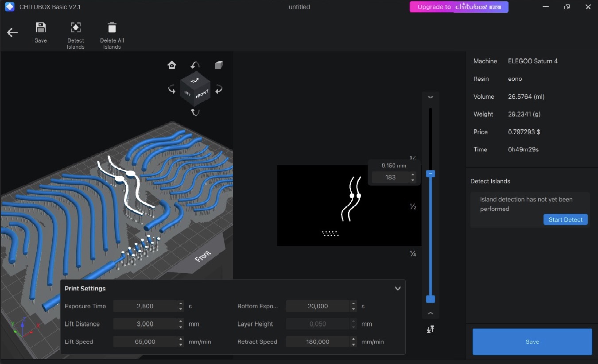The width and height of the screenshot is (598, 364).
Task: Click the Save toolbar disk icon
Action: tap(41, 27)
